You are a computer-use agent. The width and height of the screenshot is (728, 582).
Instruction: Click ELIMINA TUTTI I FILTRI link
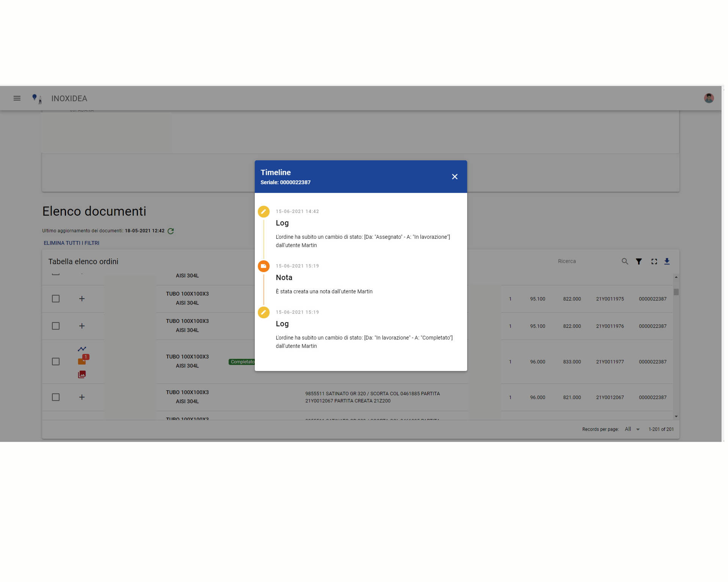(71, 243)
